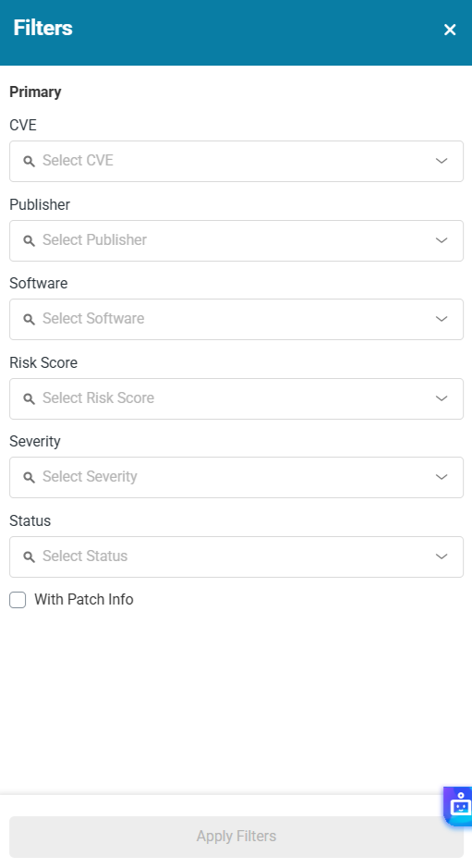This screenshot has height=868, width=472.
Task: Click the With Patch Info label text
Action: coord(83,600)
